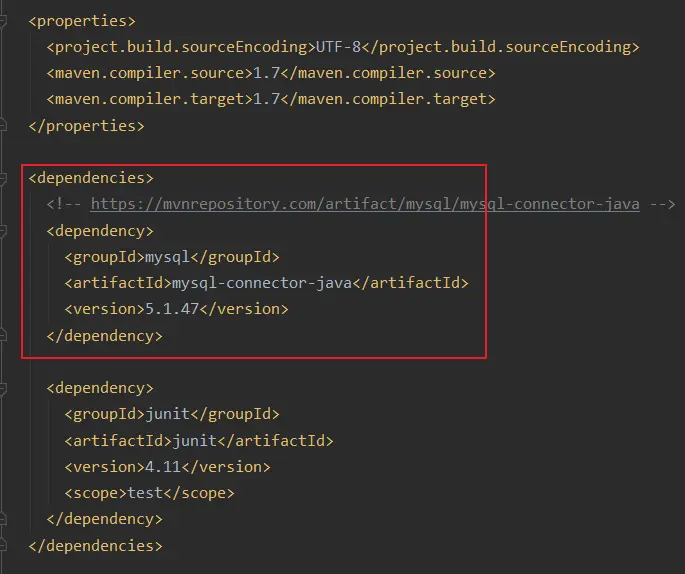
Task: Click the comment opening marker <!--
Action: (x=64, y=204)
